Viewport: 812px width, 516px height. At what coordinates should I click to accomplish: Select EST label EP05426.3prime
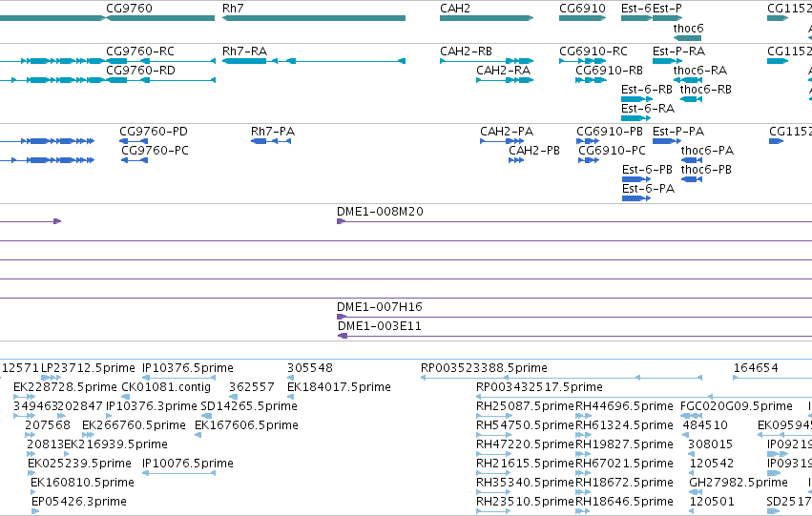(79, 502)
